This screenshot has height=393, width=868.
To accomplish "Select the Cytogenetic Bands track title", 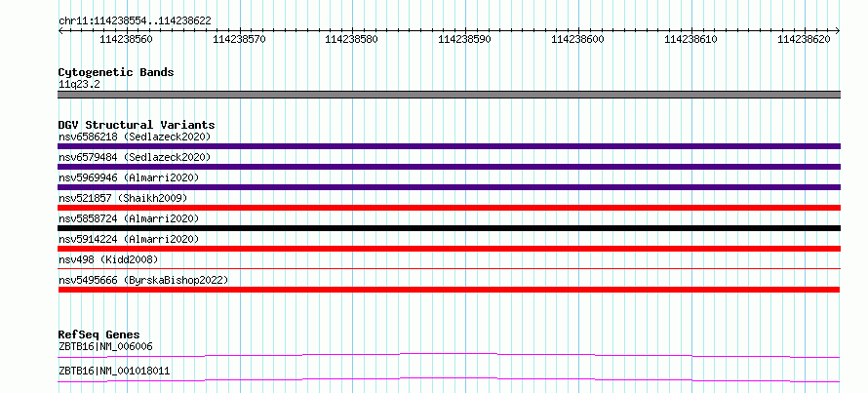I will tap(116, 72).
